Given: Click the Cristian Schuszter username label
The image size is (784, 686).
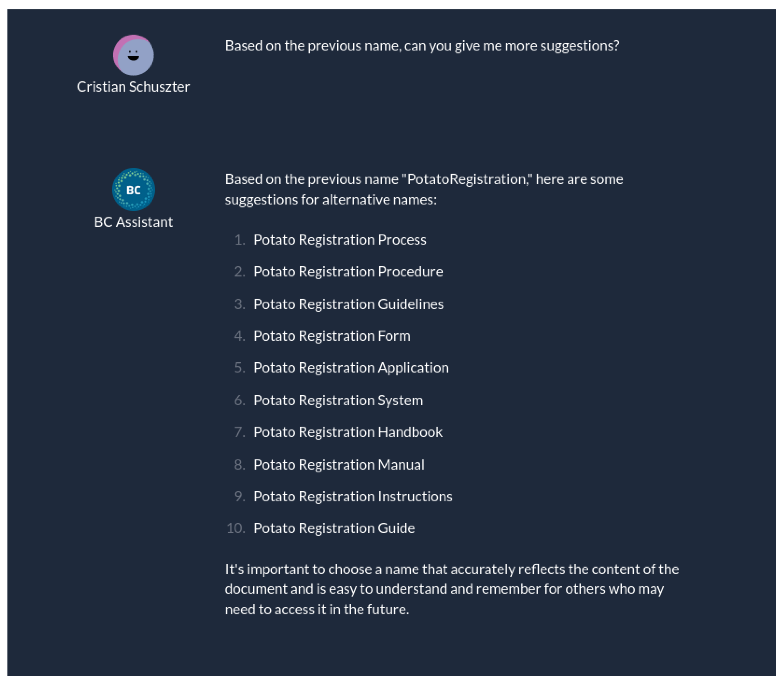Looking at the screenshot, I should [x=133, y=87].
